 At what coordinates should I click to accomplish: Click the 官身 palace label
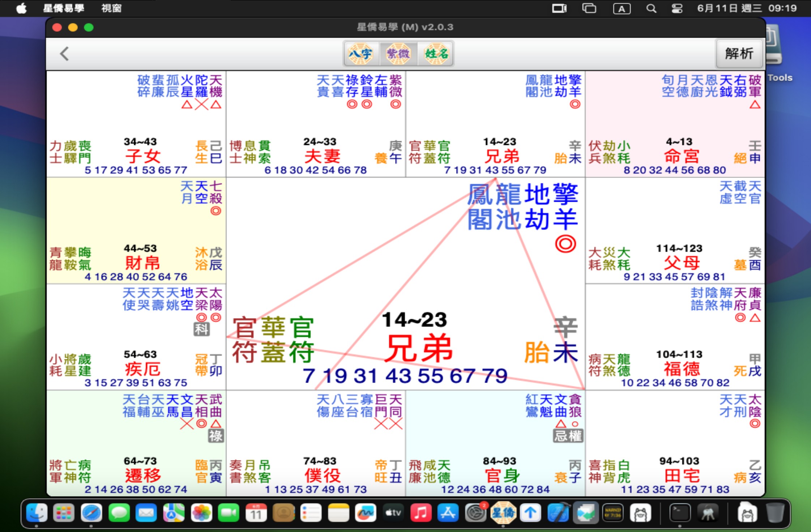click(x=502, y=476)
